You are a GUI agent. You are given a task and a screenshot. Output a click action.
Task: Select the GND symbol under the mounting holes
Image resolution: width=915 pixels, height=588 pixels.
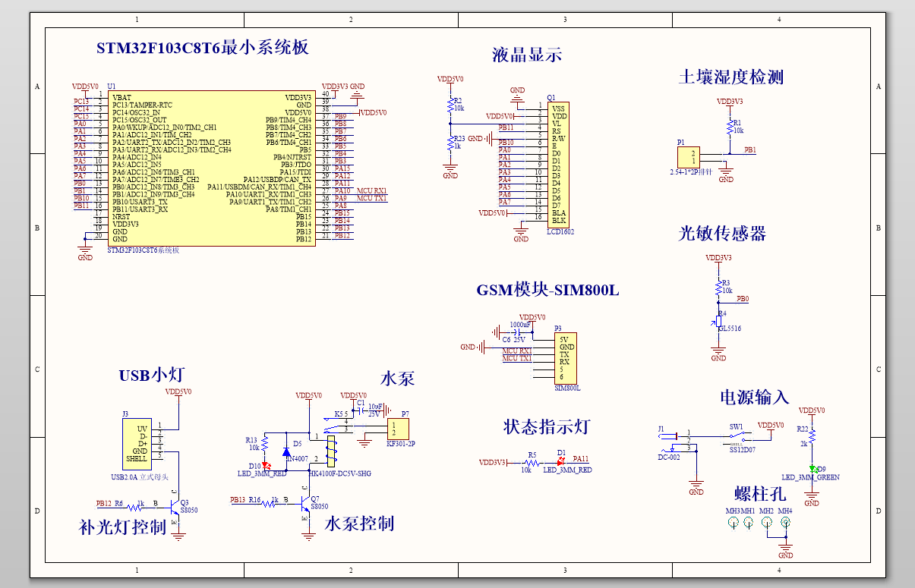point(785,549)
